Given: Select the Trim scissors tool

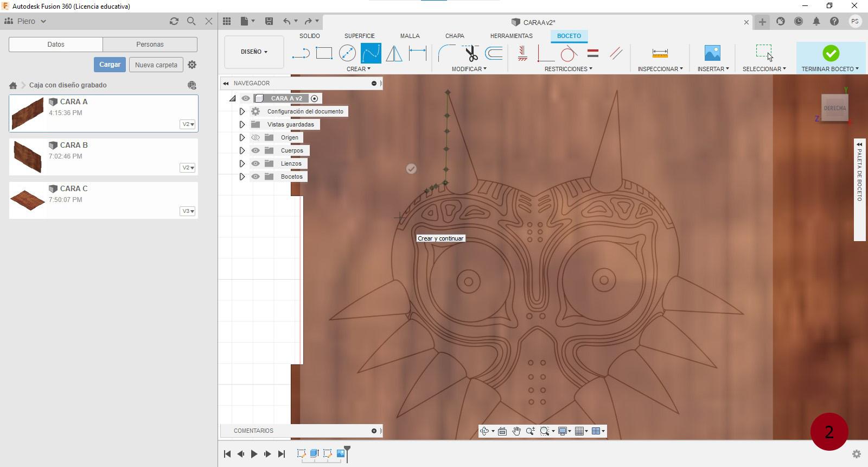Looking at the screenshot, I should point(470,53).
